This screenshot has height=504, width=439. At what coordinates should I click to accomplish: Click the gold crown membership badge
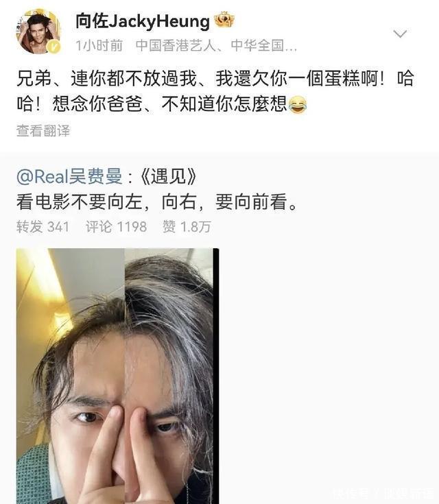coord(224,19)
